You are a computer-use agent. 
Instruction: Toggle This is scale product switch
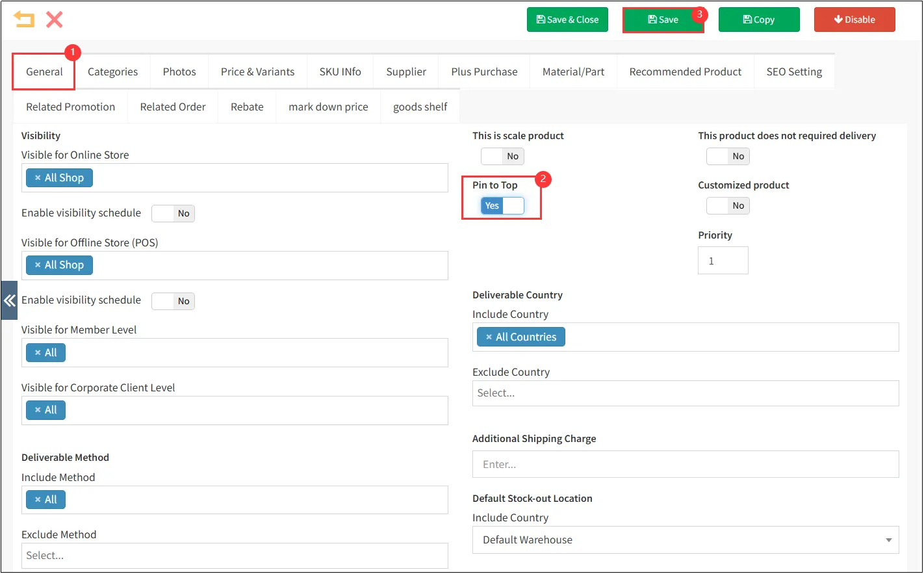pos(502,157)
